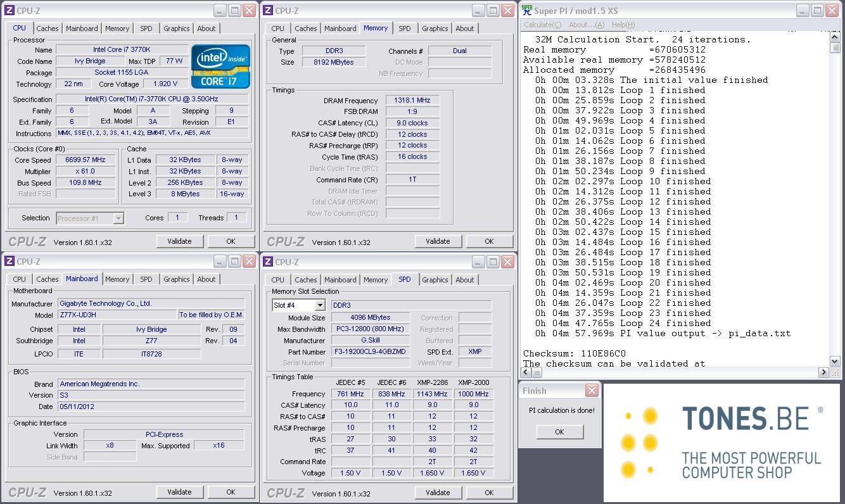Screen dimensions: 845x504
Task: Click the Multiplier x 61.0 field
Action: tap(86, 172)
